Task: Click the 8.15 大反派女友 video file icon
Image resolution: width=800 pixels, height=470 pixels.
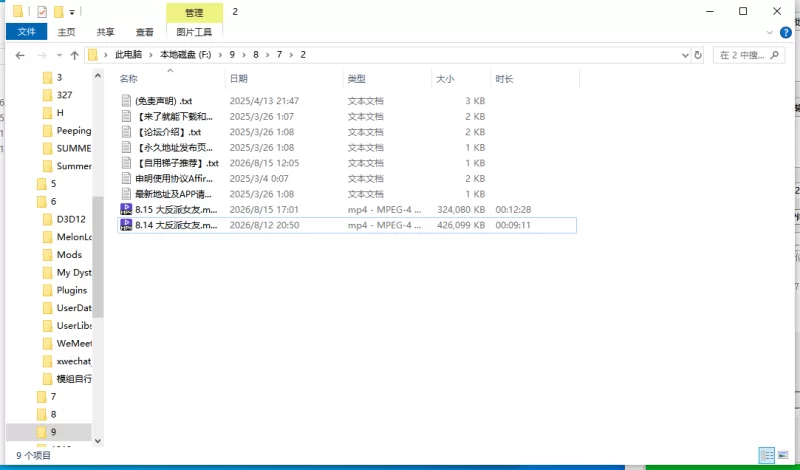Action: pyautogui.click(x=126, y=209)
